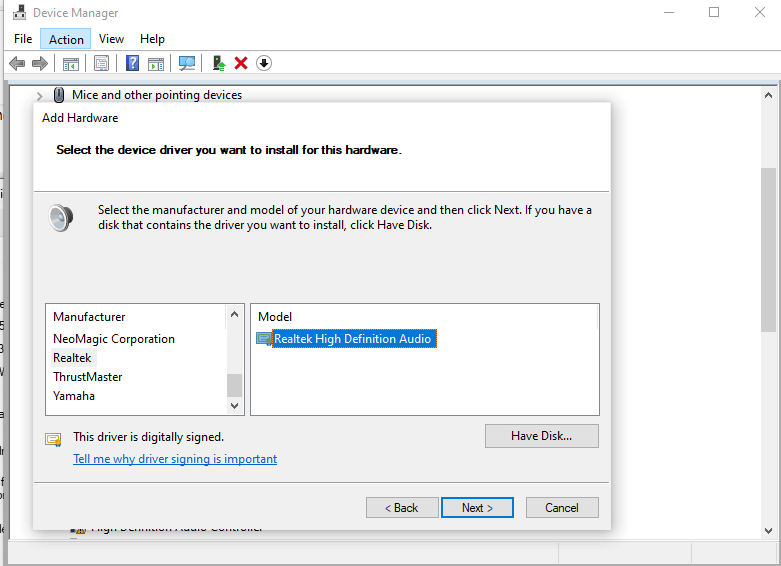781x566 pixels.
Task: Click the Have Disk... button
Action: tap(541, 436)
